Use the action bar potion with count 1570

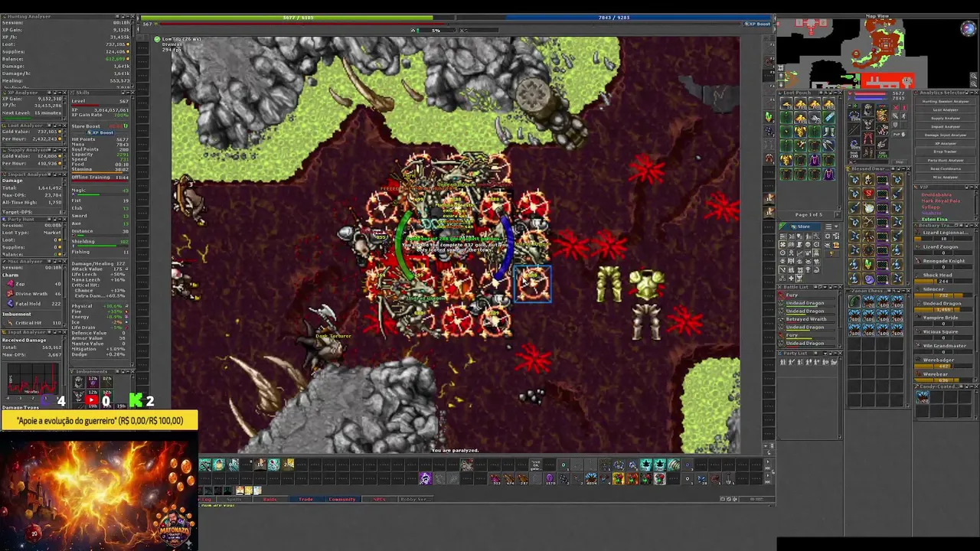(550, 478)
